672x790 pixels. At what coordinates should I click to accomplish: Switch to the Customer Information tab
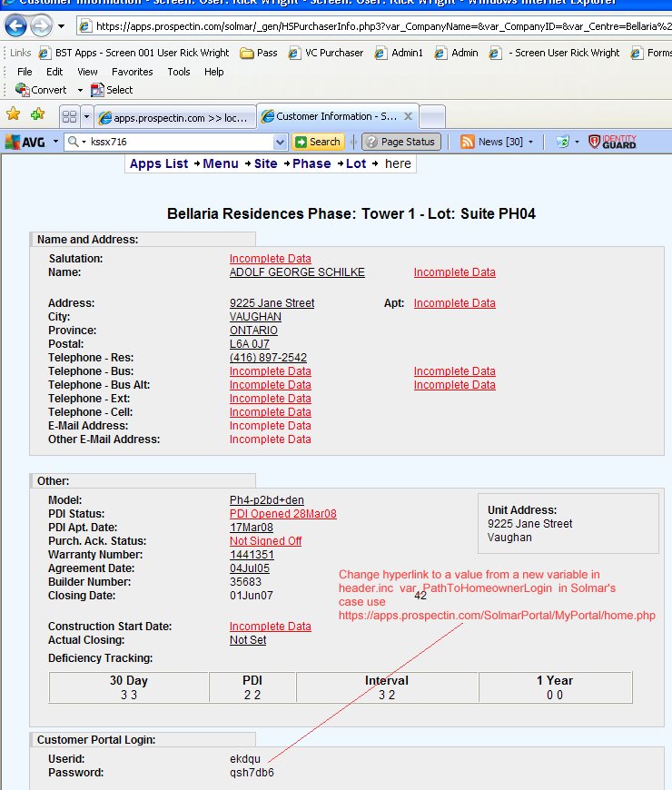pyautogui.click(x=331, y=116)
